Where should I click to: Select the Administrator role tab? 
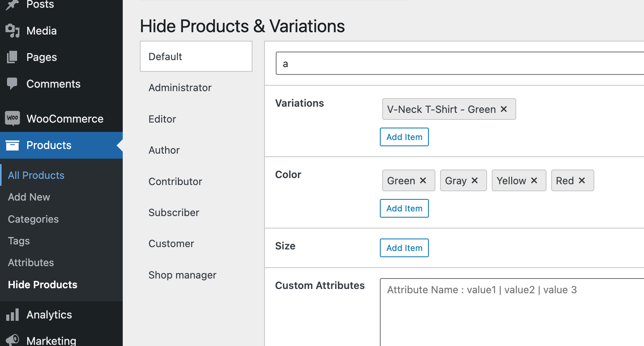pyautogui.click(x=180, y=88)
